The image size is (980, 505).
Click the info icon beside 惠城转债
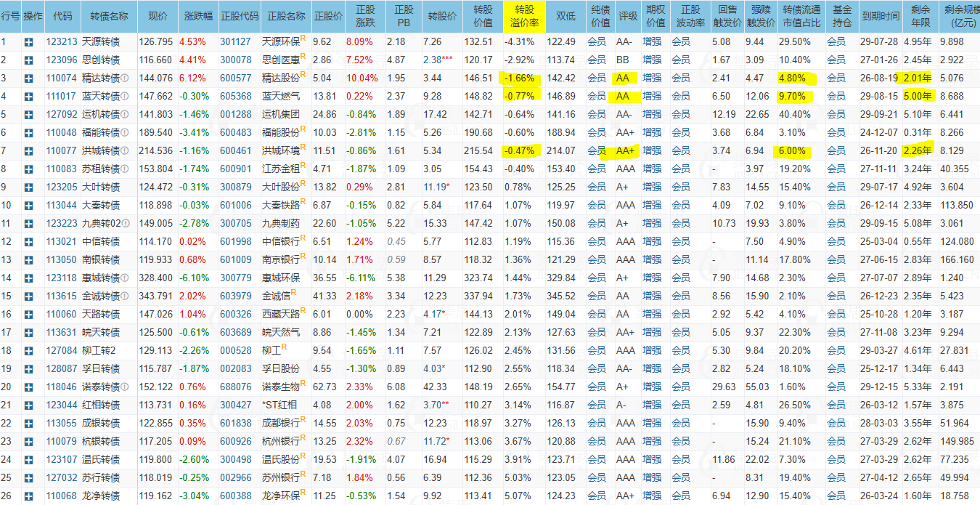point(125,278)
